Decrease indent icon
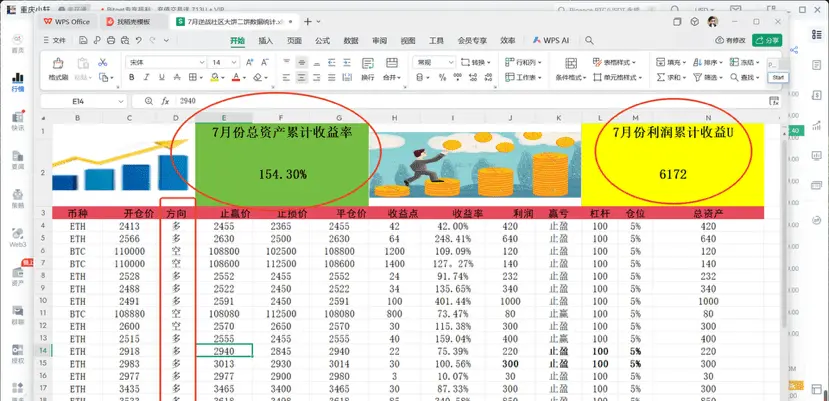The width and height of the screenshot is (829, 401). point(332,62)
